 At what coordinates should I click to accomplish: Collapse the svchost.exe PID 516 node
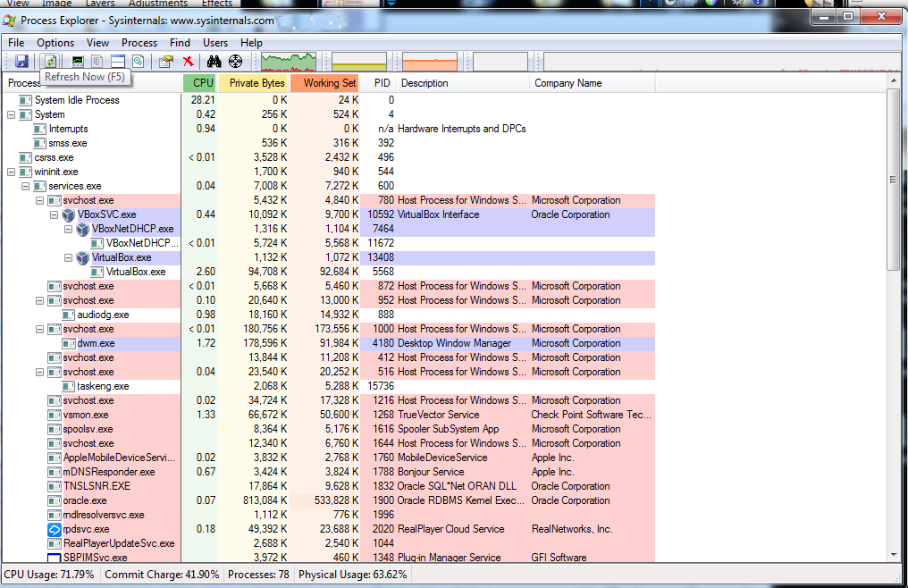pos(40,372)
